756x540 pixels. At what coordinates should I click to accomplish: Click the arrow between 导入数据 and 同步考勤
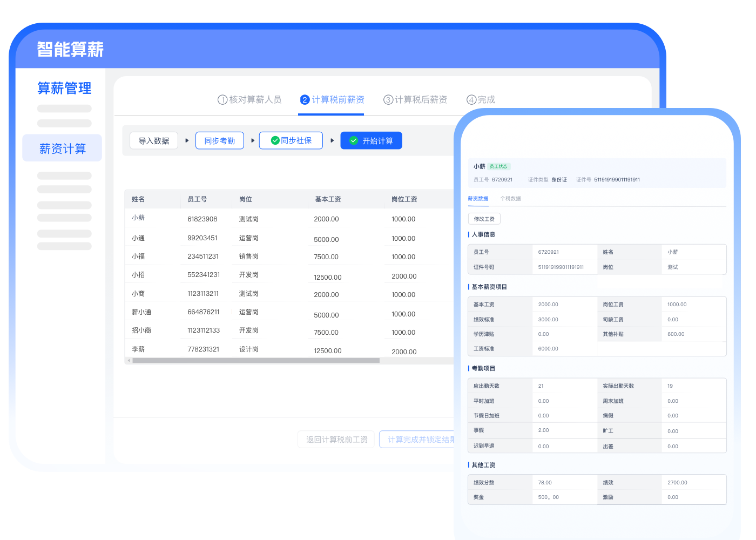point(187,140)
